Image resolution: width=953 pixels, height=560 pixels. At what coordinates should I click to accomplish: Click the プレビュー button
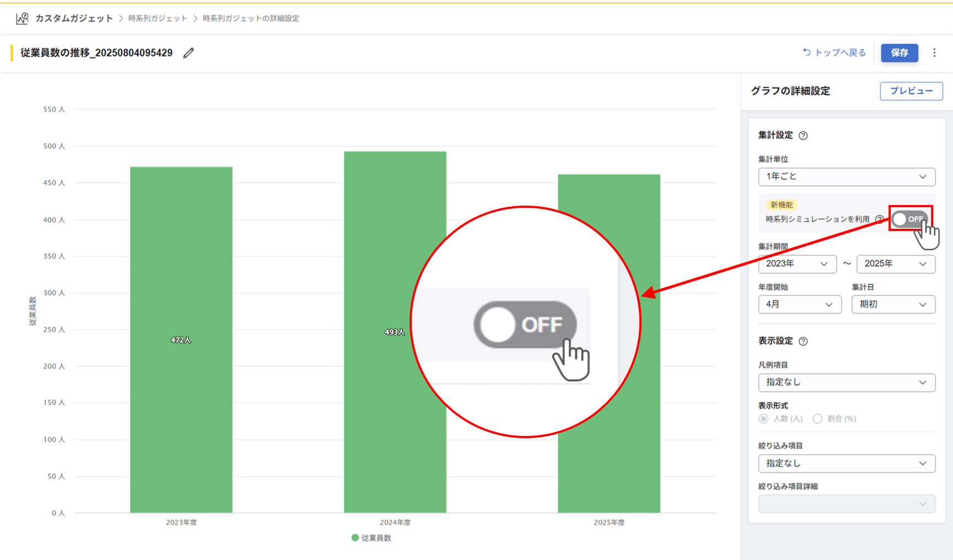click(x=911, y=91)
